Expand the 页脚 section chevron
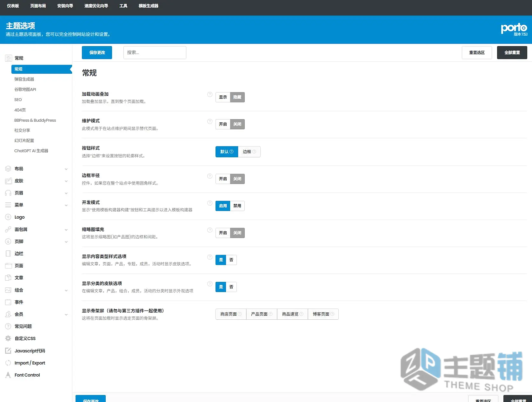Screen dimensions: 532x402 click(x=66, y=242)
